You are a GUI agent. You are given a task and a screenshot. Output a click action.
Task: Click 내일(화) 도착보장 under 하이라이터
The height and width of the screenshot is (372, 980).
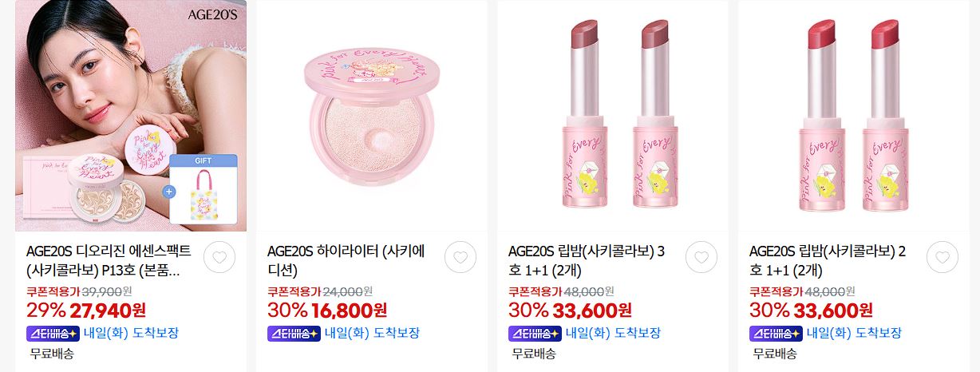tap(372, 334)
